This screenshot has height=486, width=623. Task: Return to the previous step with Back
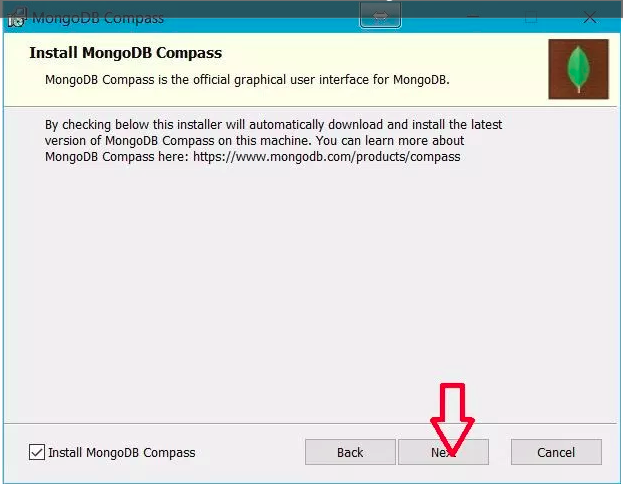pos(350,452)
